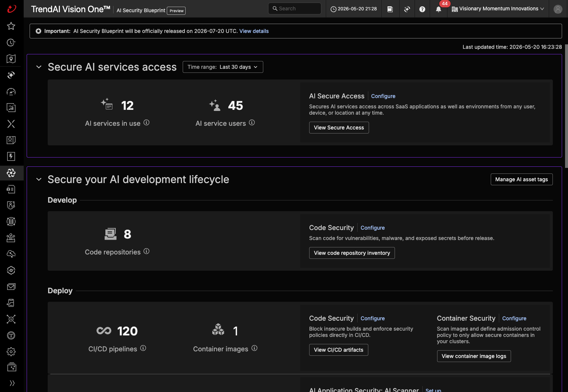568x392 pixels.
Task: Open the user profile avatar
Action: [558, 9]
